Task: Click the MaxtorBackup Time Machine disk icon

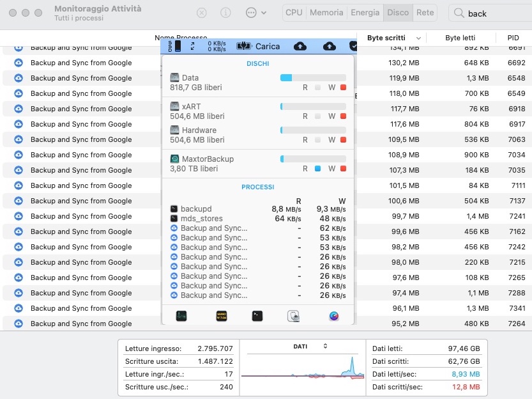Action: (x=174, y=159)
